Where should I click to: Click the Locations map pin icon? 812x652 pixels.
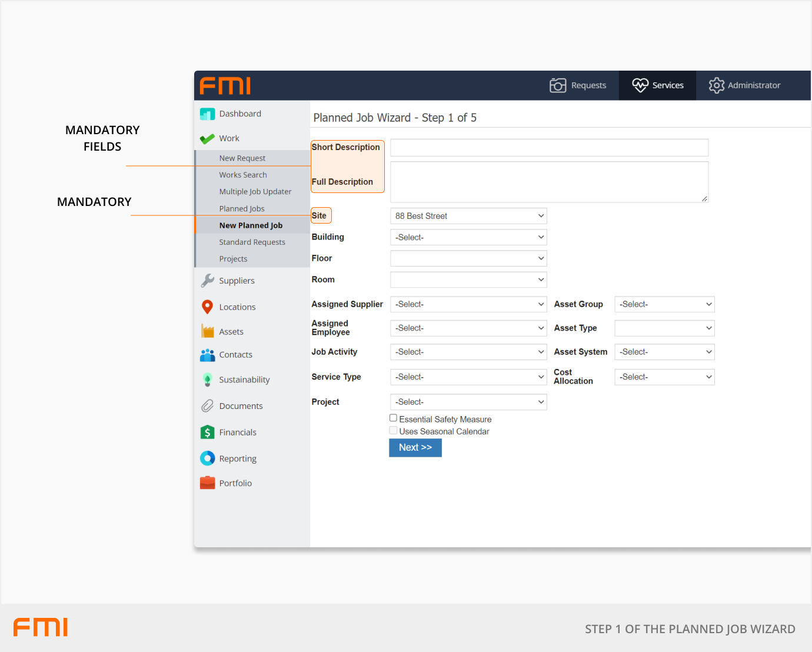(x=207, y=307)
